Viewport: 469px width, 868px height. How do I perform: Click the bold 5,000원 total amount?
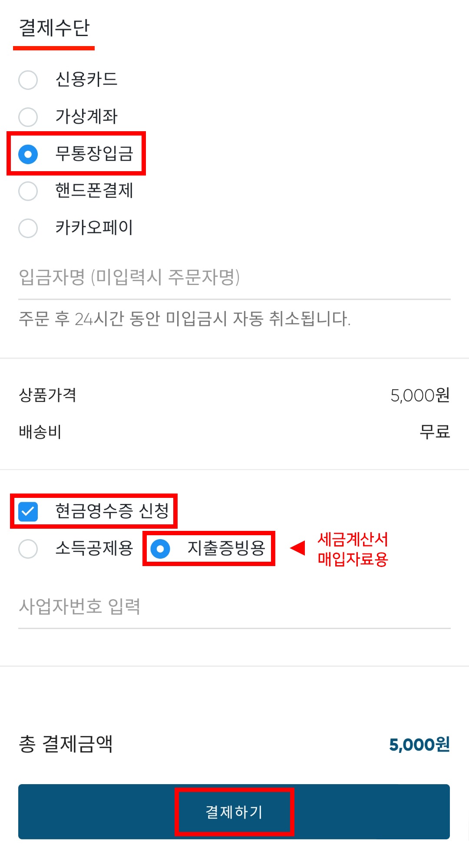[419, 745]
